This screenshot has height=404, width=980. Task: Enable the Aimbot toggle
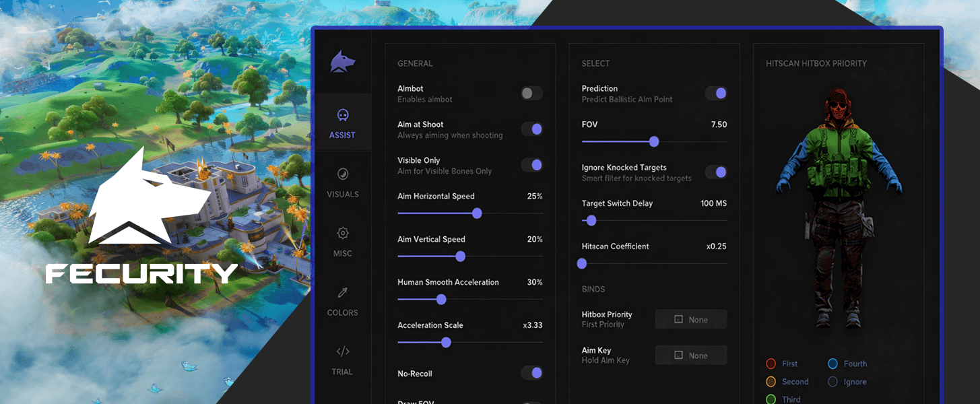(x=531, y=94)
